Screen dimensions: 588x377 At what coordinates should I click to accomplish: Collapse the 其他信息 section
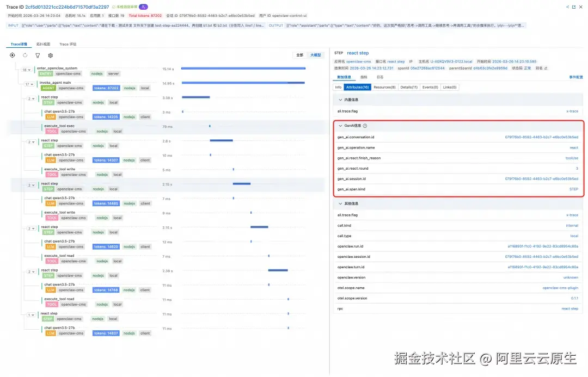pos(340,205)
